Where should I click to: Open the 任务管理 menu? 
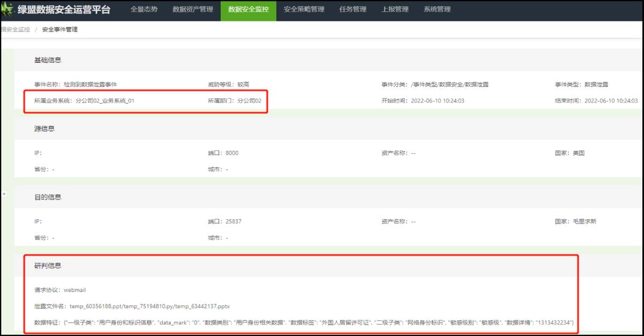(353, 10)
